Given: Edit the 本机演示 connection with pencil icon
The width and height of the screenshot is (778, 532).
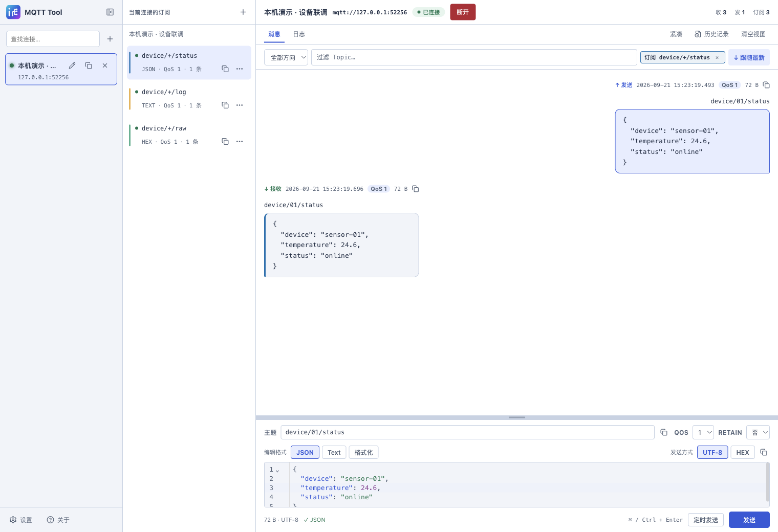Looking at the screenshot, I should pos(72,65).
